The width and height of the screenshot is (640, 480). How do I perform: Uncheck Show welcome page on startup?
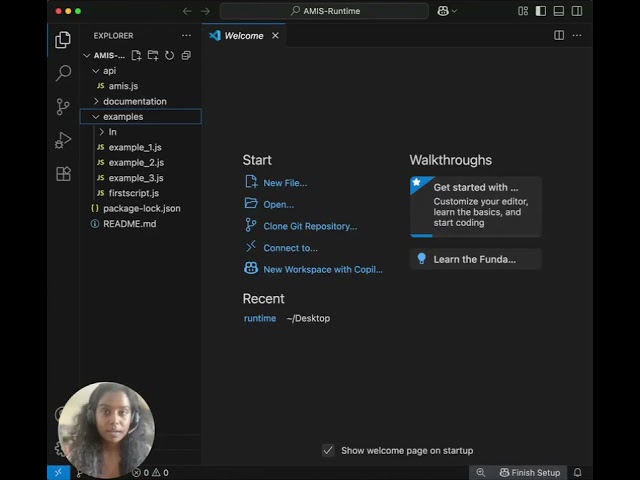pos(328,451)
